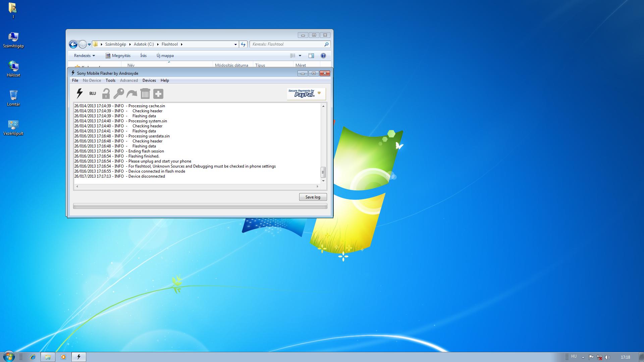The height and width of the screenshot is (362, 644).
Task: Click the trash can clean icon in Flasher
Action: click(145, 94)
